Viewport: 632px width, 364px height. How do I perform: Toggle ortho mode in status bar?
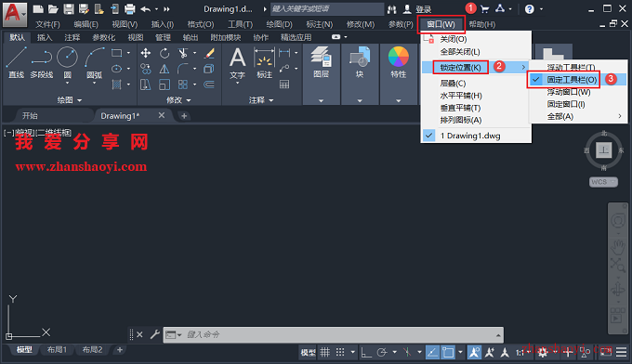pyautogui.click(x=366, y=352)
